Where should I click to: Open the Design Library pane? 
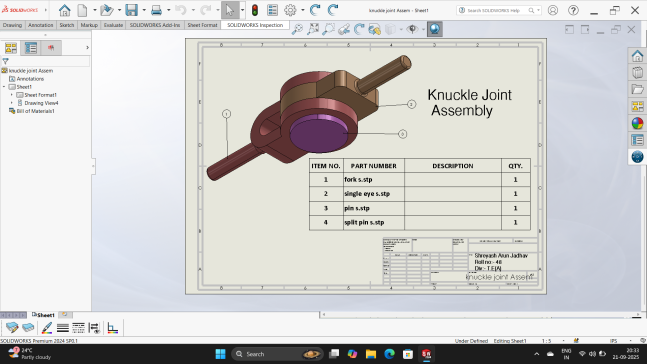[638, 73]
